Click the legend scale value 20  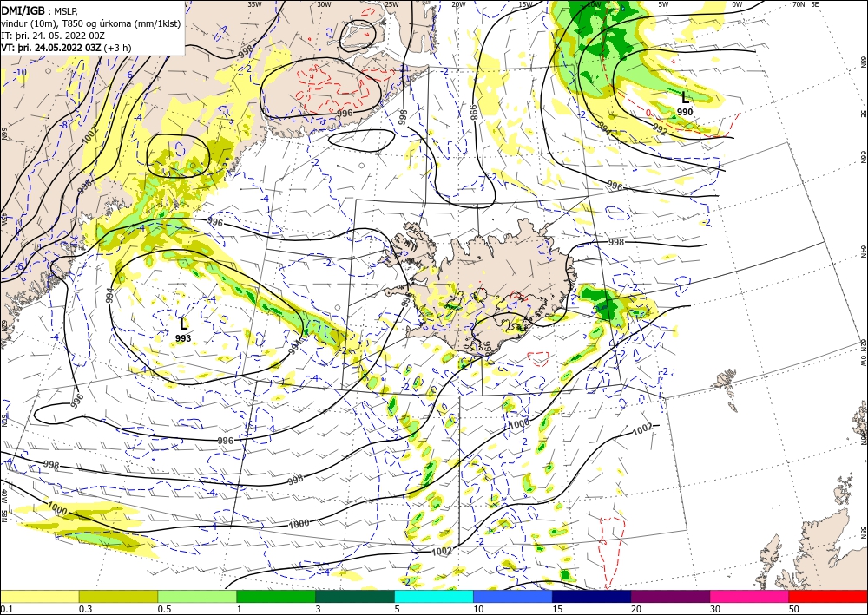click(x=636, y=609)
